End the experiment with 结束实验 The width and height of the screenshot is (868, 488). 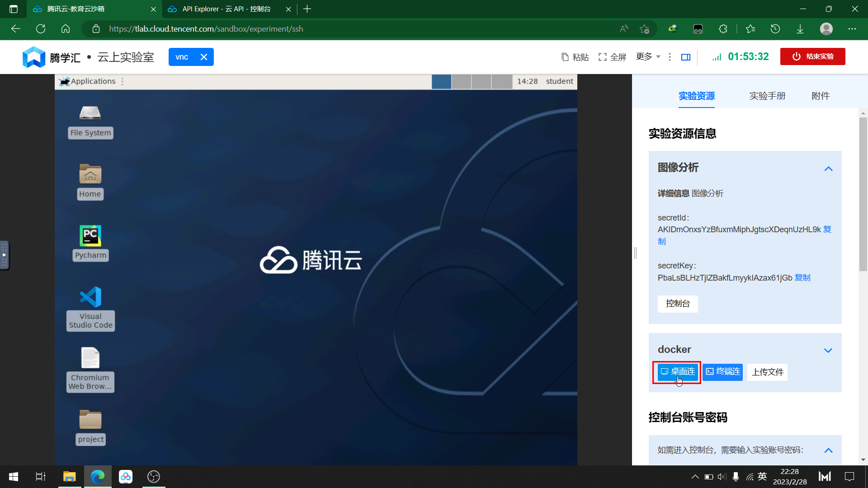pyautogui.click(x=812, y=56)
